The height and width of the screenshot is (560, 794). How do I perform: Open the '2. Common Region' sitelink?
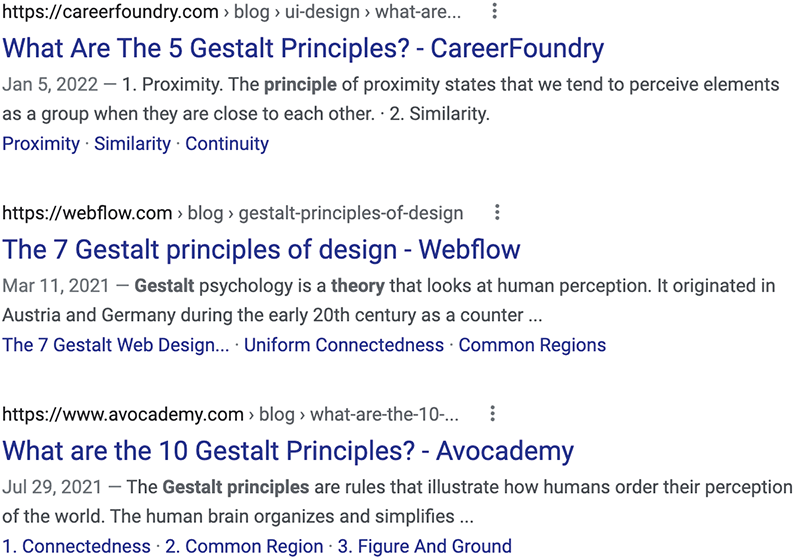coord(244,546)
